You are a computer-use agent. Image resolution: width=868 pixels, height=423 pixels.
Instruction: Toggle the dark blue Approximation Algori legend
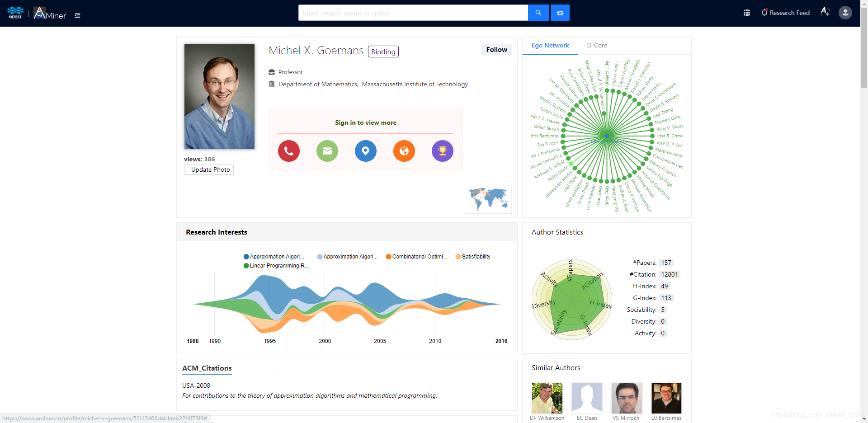click(x=274, y=257)
